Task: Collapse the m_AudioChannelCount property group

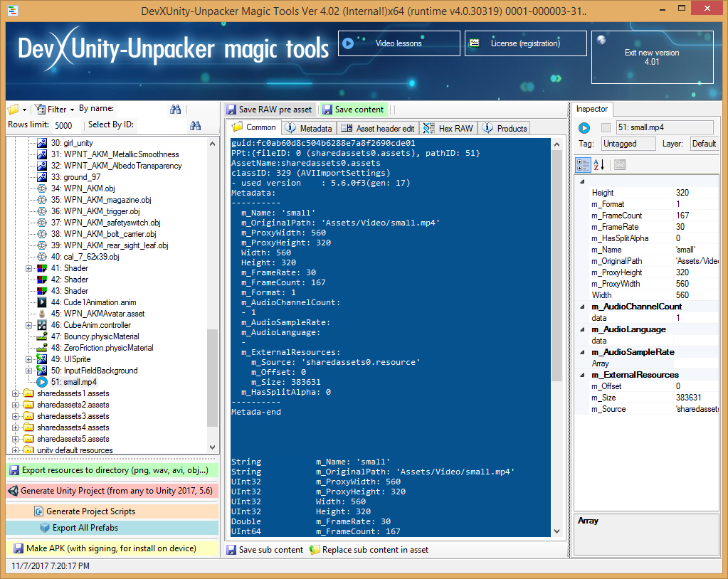Action: 582,307
